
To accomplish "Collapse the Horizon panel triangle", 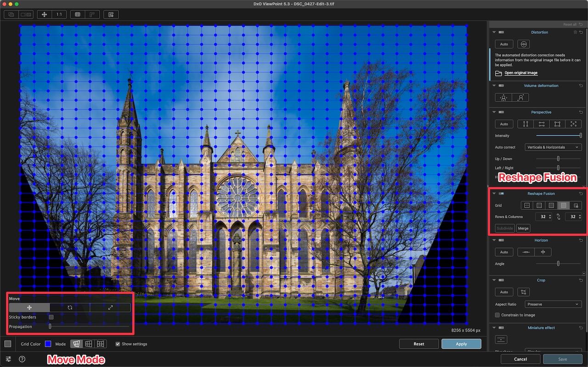I will coord(494,240).
